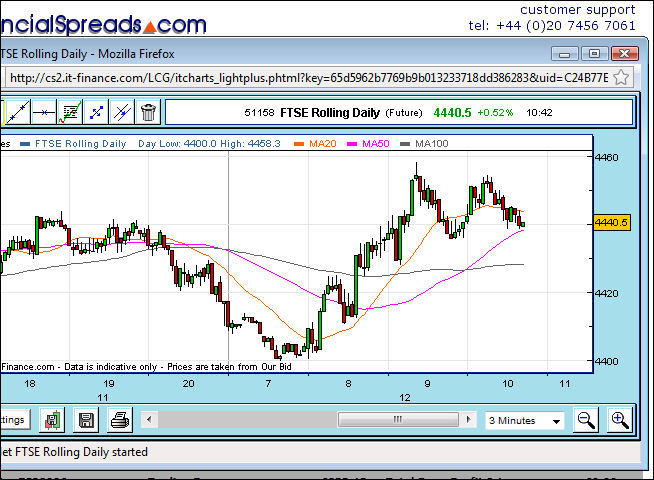The image size is (654, 480).
Task: Click date label 7 on time axis
Action: point(268,384)
